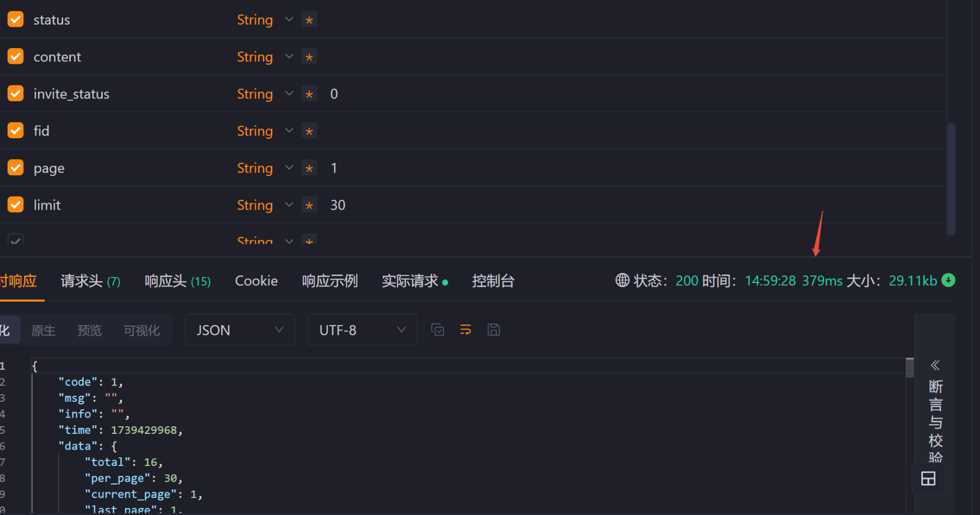Toggle required star for invite_status parameter

[309, 94]
